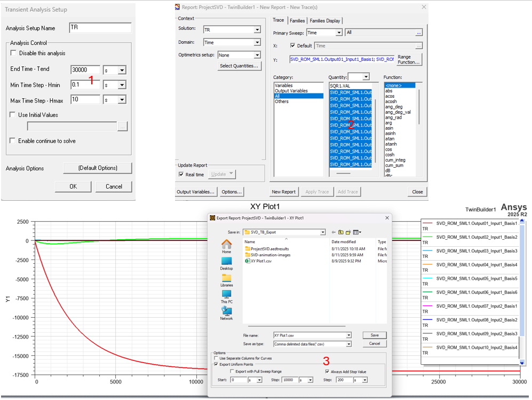This screenshot has width=532, height=400.
Task: Switch to the Families tab
Action: point(297,21)
